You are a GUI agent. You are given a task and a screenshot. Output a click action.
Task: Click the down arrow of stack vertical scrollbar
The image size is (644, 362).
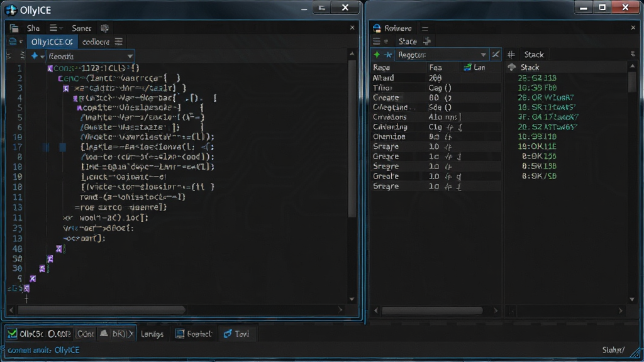(632, 299)
